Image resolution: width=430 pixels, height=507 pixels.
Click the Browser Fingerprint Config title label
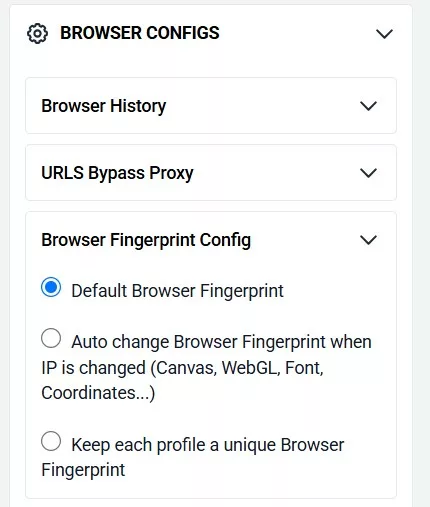(x=146, y=240)
